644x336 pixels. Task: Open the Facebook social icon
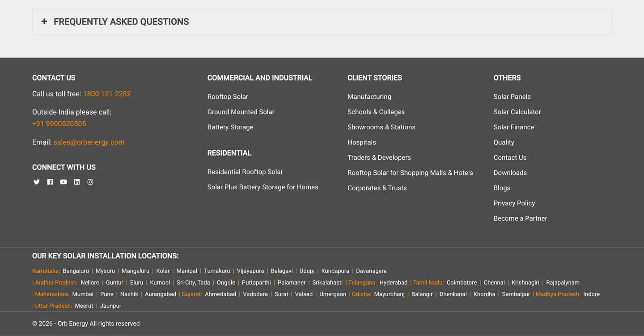50,182
